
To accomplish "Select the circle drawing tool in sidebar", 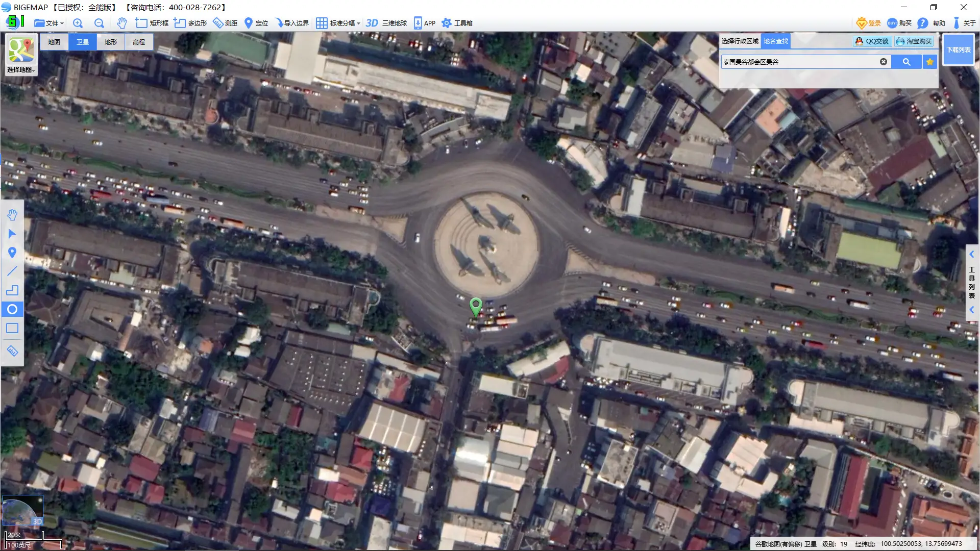I will [12, 309].
